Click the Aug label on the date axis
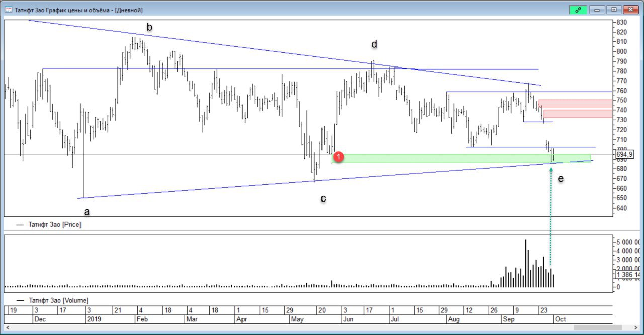This screenshot has width=644, height=335. click(454, 319)
